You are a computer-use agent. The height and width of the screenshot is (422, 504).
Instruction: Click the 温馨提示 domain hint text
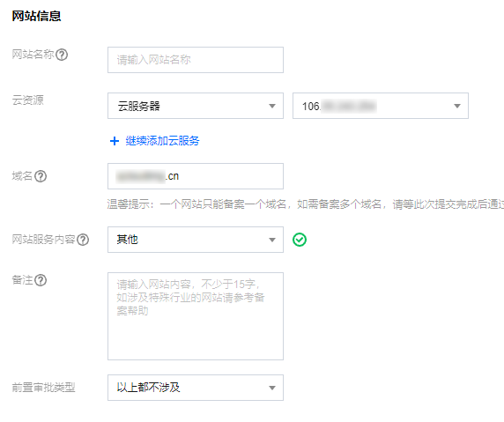point(306,204)
